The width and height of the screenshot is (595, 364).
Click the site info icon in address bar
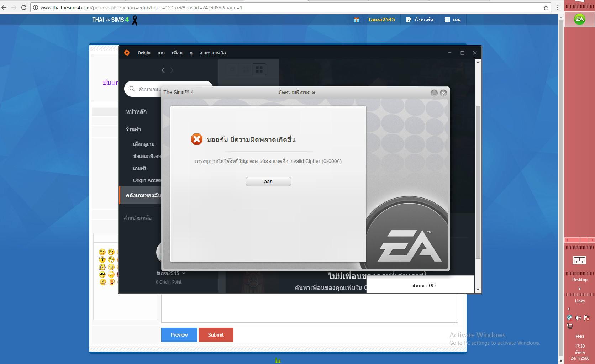coord(36,7)
